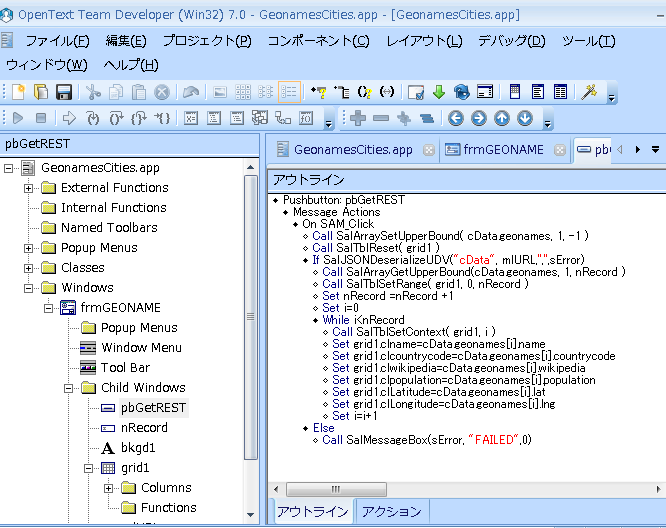Viewport: 666px width, 528px height.
Task: Click the green down arrow icon
Action: pos(439,92)
